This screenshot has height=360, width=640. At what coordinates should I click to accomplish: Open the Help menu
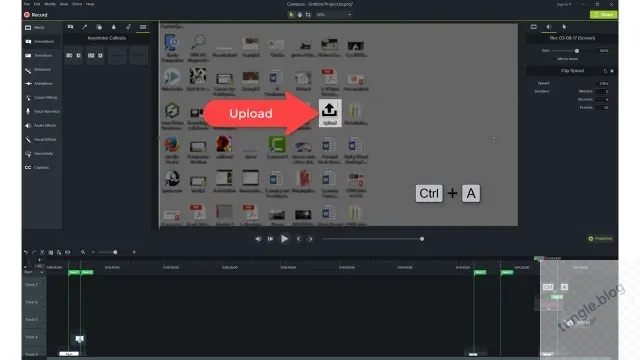[x=90, y=4]
